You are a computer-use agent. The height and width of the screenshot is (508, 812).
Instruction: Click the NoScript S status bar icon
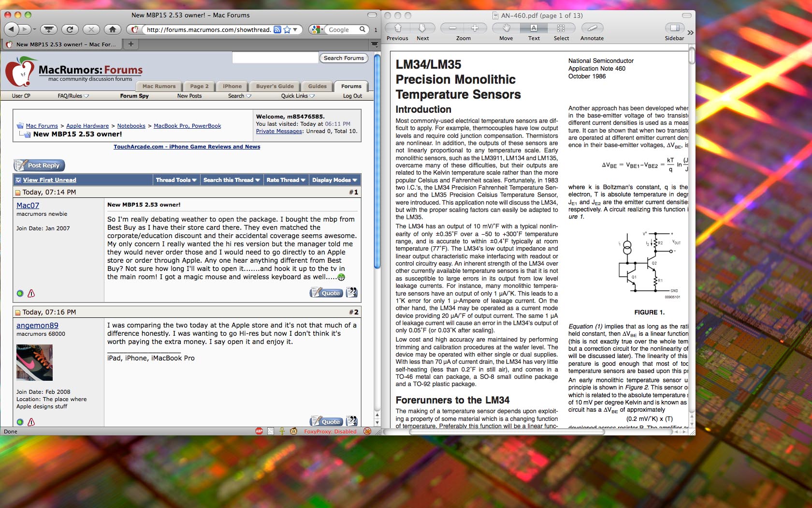271,431
